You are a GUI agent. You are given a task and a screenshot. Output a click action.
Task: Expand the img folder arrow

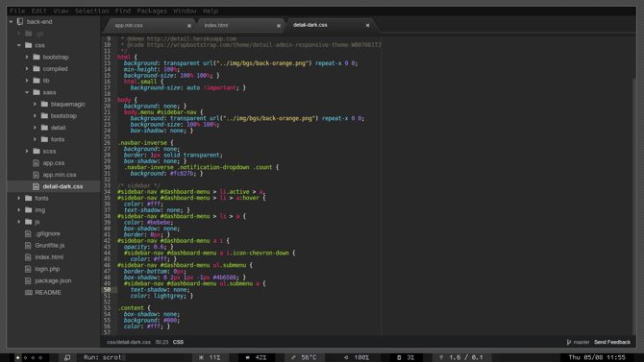[x=19, y=210]
